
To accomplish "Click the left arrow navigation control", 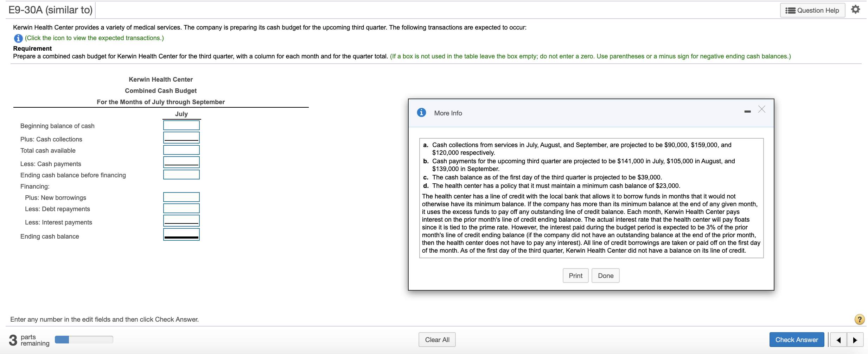I will [x=840, y=340].
